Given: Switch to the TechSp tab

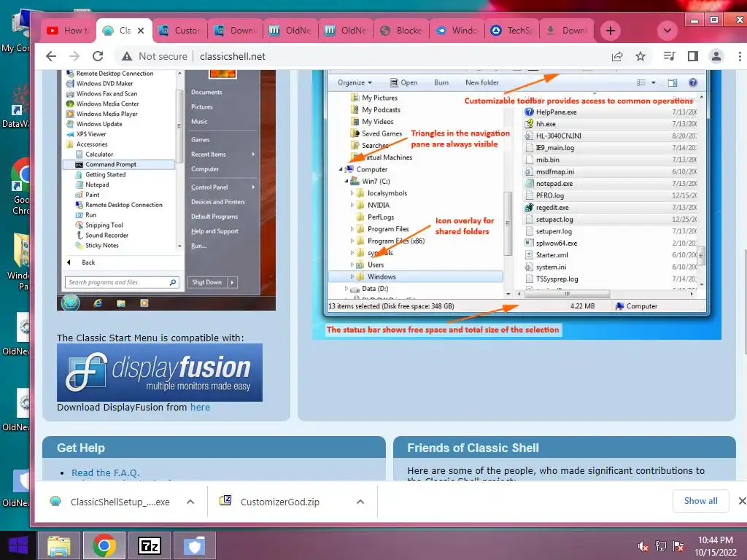Looking at the screenshot, I should point(512,31).
